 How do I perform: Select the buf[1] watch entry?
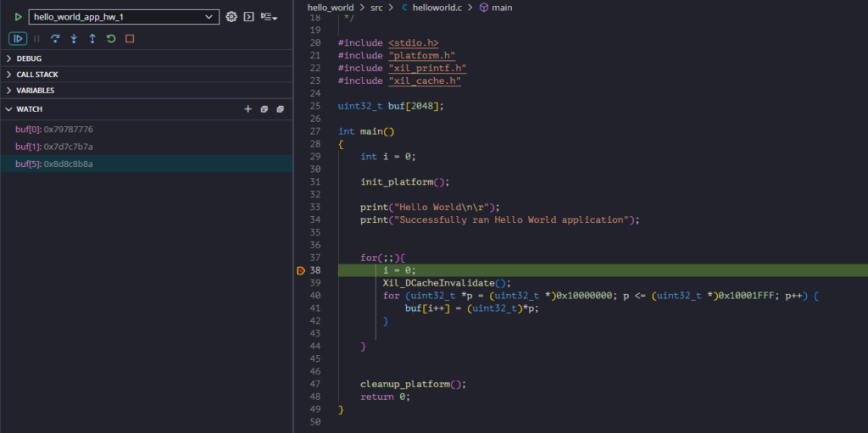pyautogui.click(x=146, y=147)
